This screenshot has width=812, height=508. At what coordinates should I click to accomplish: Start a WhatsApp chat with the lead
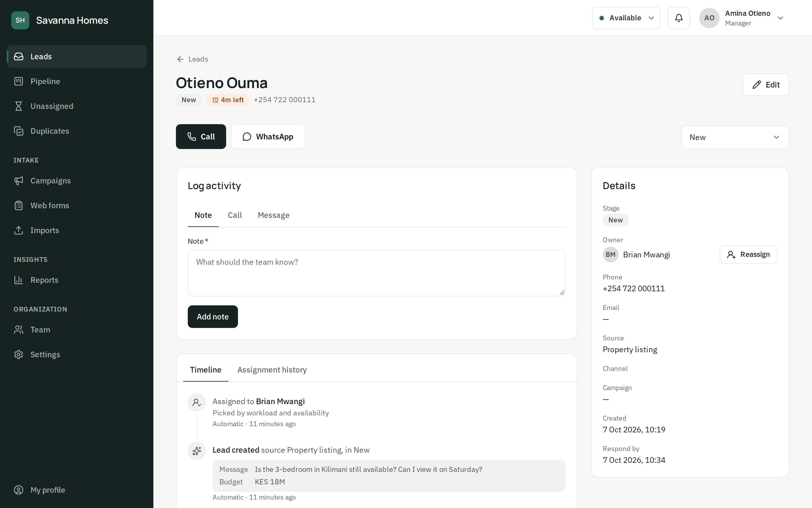click(x=267, y=136)
